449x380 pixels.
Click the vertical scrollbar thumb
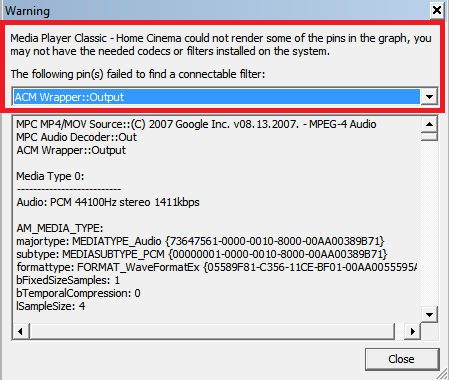(429, 137)
